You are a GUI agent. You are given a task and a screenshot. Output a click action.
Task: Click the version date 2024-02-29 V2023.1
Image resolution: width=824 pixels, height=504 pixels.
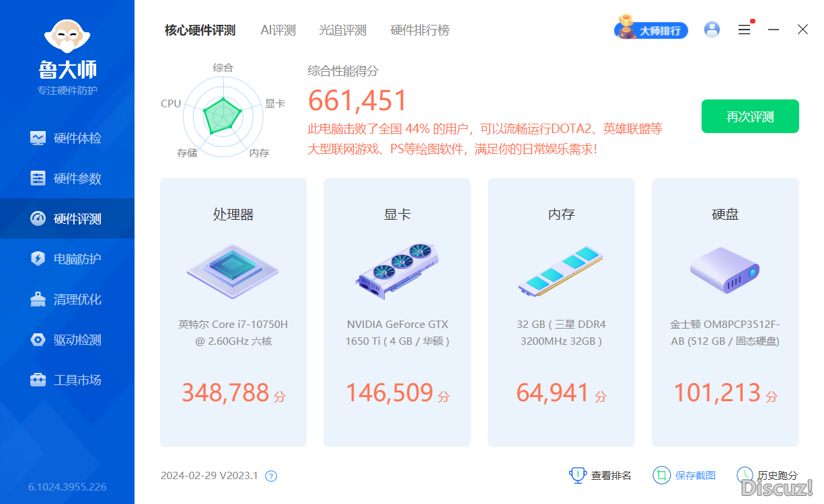(209, 476)
